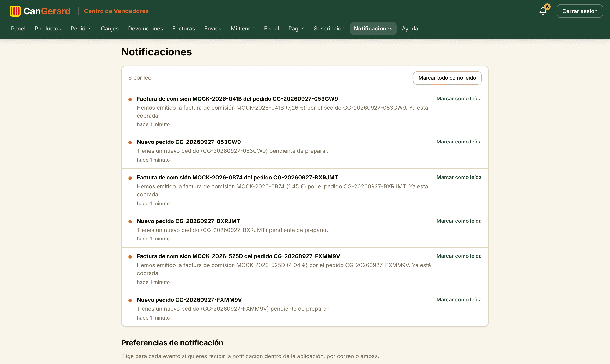Click the Notificaciones page heading

pyautogui.click(x=157, y=52)
